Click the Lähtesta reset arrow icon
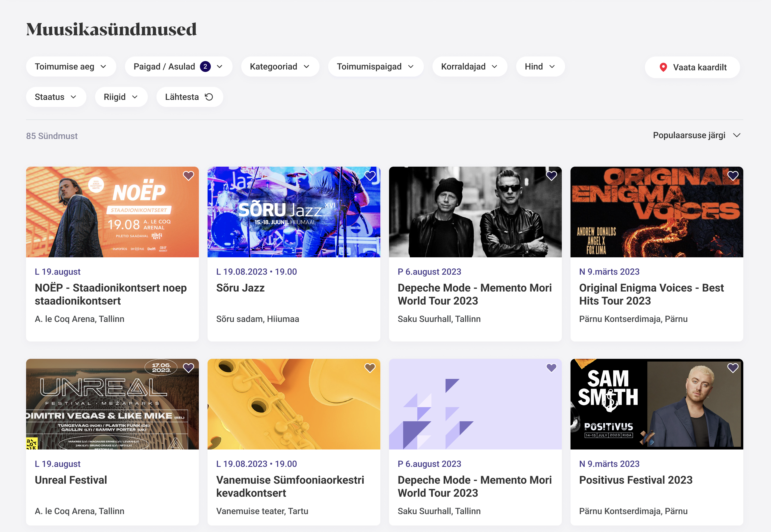The width and height of the screenshot is (771, 532). 209,97
